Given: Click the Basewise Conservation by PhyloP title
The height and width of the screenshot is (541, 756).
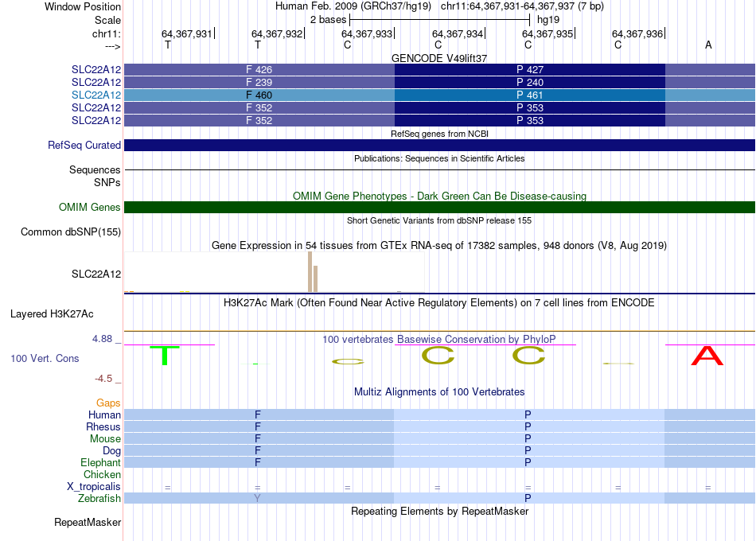Looking at the screenshot, I should [439, 339].
